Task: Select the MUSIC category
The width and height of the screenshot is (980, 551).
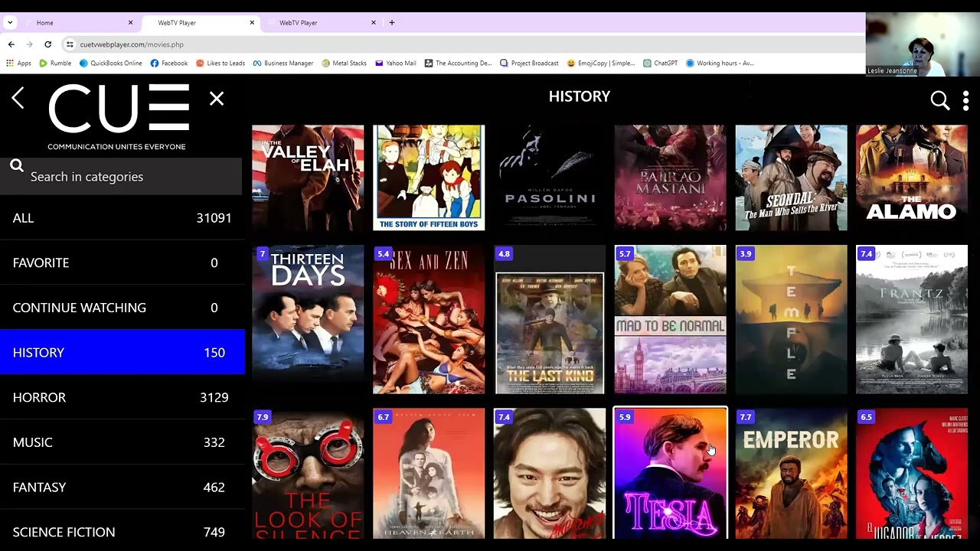Action: (x=122, y=442)
